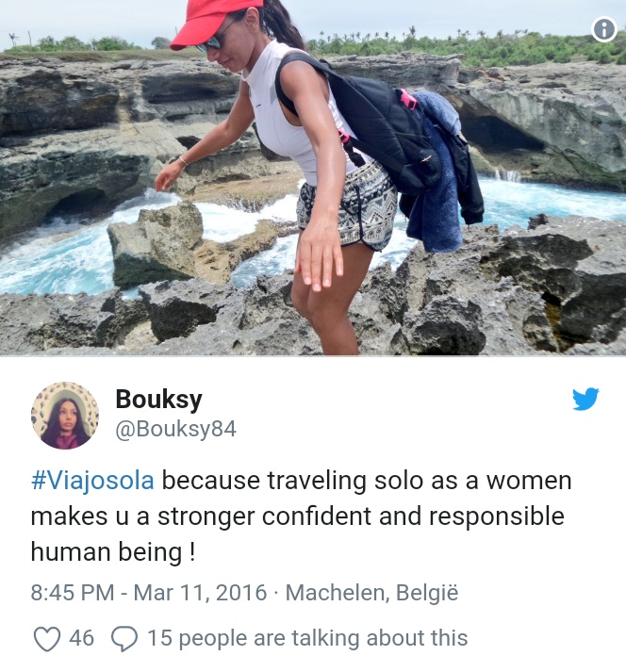Like the tweet with the heart icon
The height and width of the screenshot is (672, 626).
(47, 639)
